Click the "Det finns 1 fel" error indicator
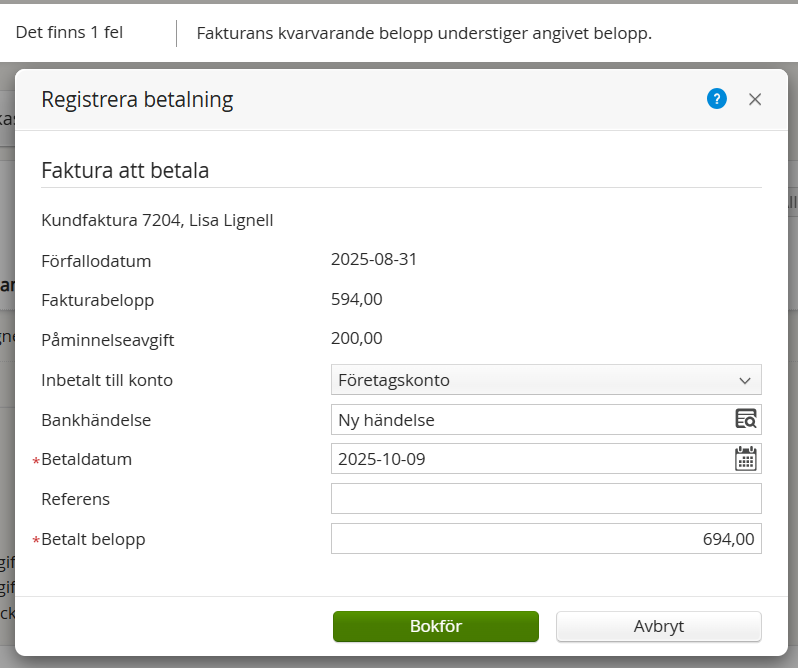The image size is (798, 668). (x=70, y=33)
